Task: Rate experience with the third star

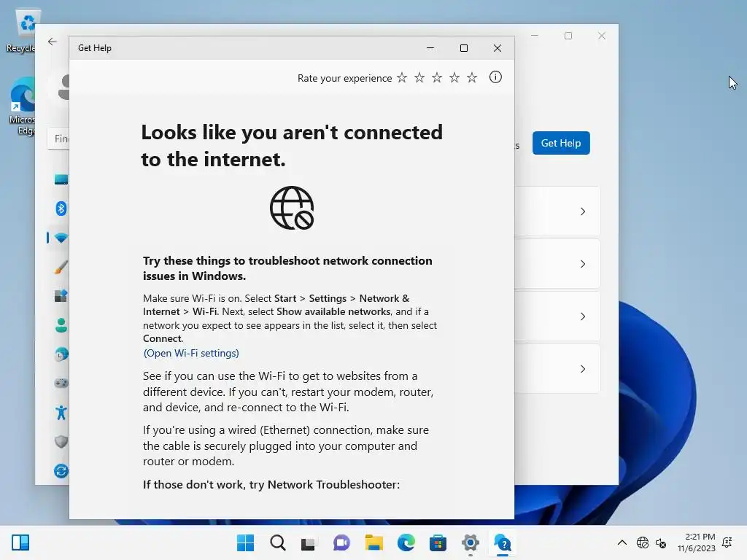Action: pos(437,77)
